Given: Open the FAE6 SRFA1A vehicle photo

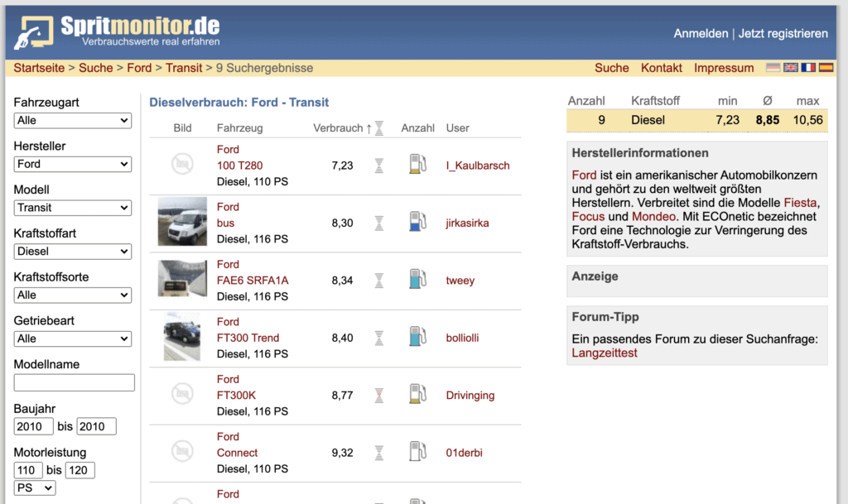Looking at the screenshot, I should click(x=182, y=279).
